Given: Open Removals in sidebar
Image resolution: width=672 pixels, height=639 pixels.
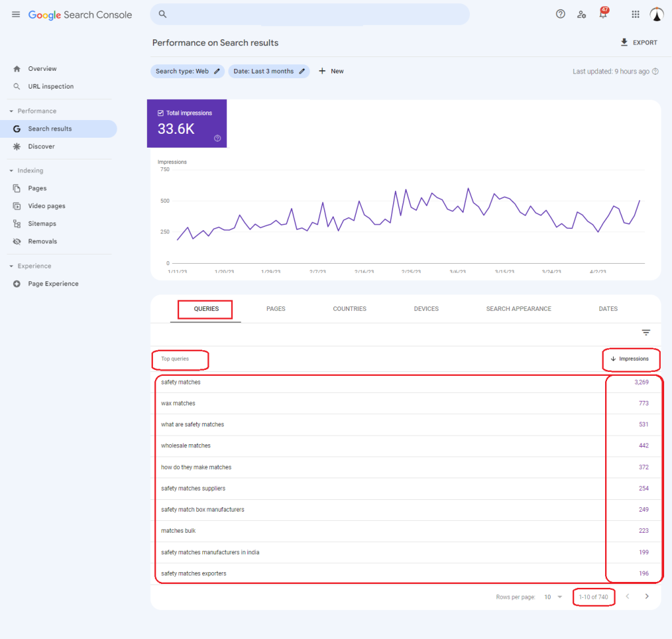Looking at the screenshot, I should pyautogui.click(x=43, y=241).
